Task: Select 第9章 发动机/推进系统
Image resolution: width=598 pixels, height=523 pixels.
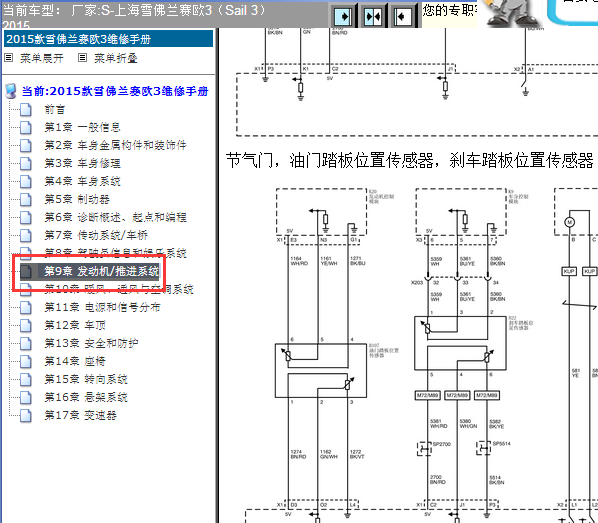Action: coord(101,271)
